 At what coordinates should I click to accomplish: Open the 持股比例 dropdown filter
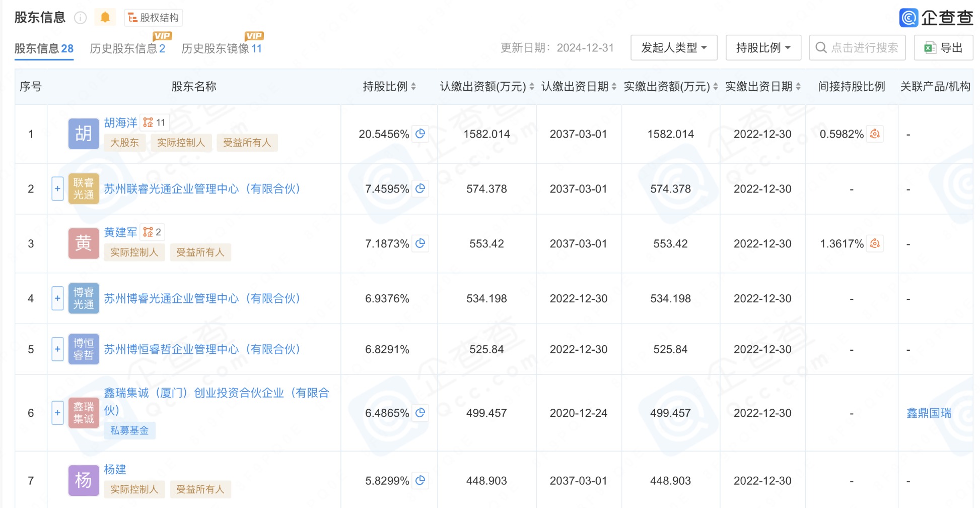pyautogui.click(x=763, y=48)
